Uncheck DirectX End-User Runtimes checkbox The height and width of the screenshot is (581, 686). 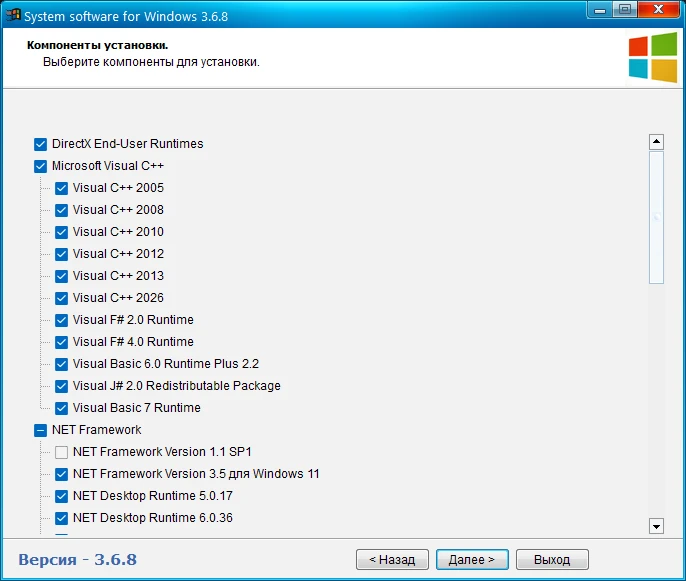[41, 144]
